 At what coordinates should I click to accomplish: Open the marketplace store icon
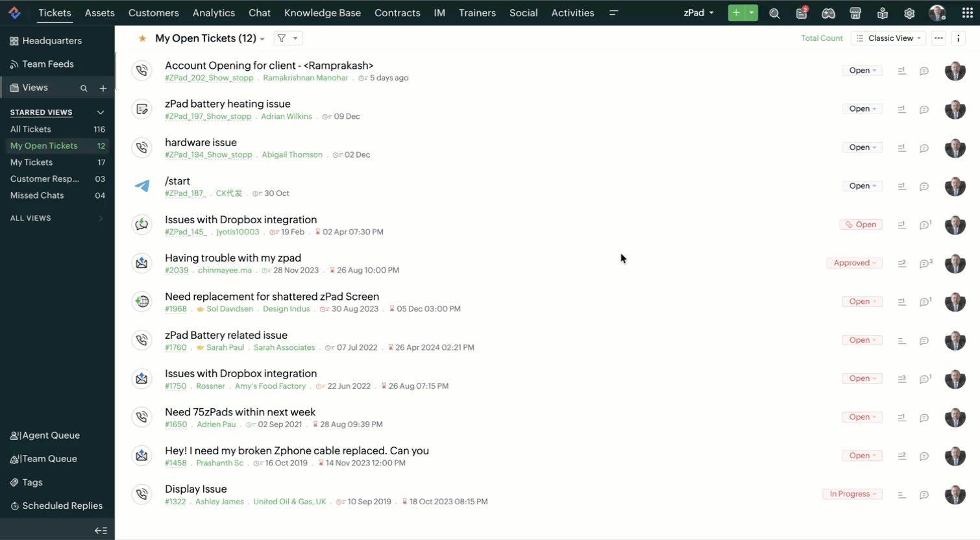(855, 13)
